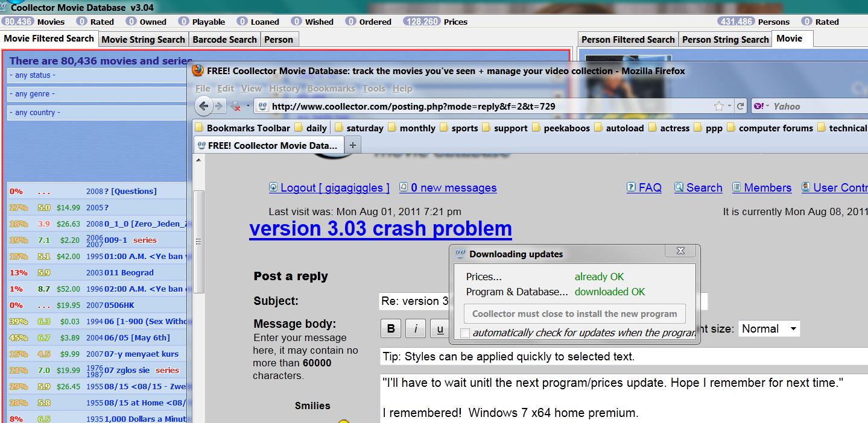Screen dimensions: 868x423
Task: Open the any status filter dropdown
Action: click(97, 75)
